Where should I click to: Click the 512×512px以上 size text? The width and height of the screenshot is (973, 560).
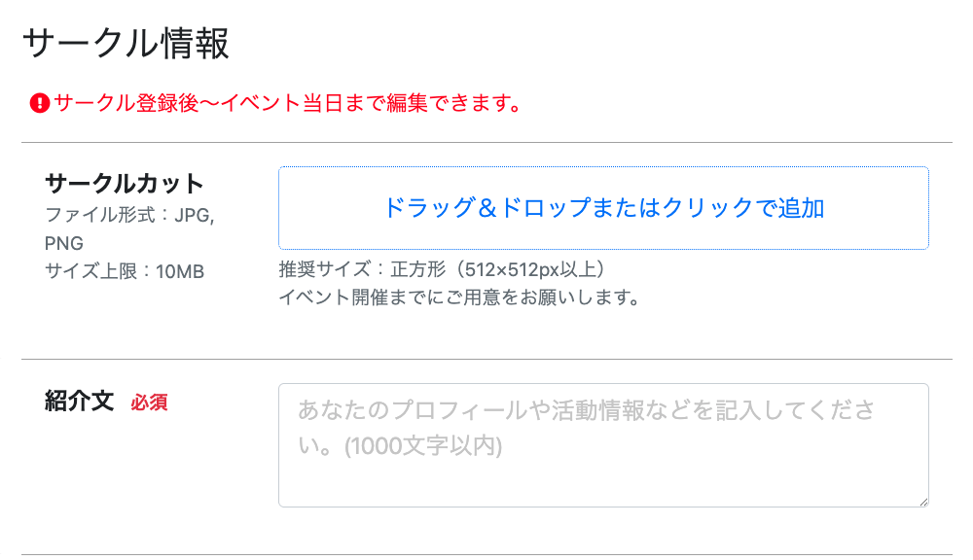[530, 269]
